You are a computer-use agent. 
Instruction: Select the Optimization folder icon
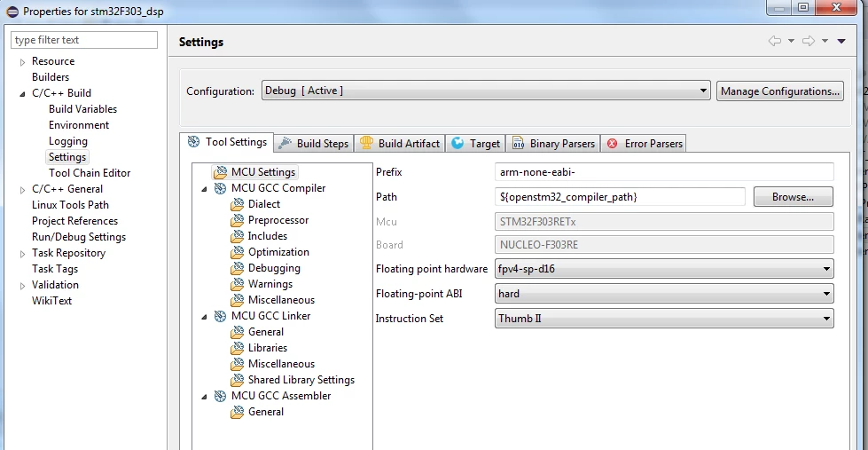pyautogui.click(x=238, y=252)
